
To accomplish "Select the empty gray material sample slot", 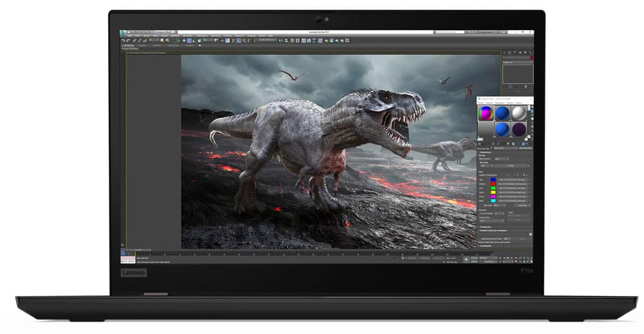I will pos(486,129).
